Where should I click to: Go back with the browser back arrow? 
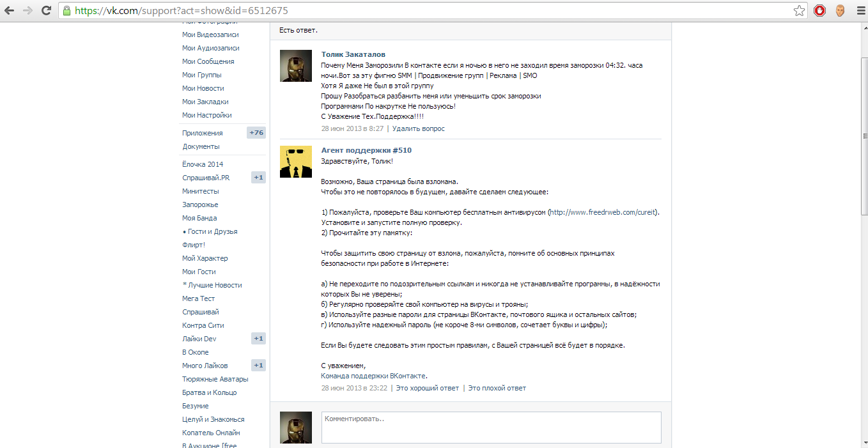coord(10,10)
